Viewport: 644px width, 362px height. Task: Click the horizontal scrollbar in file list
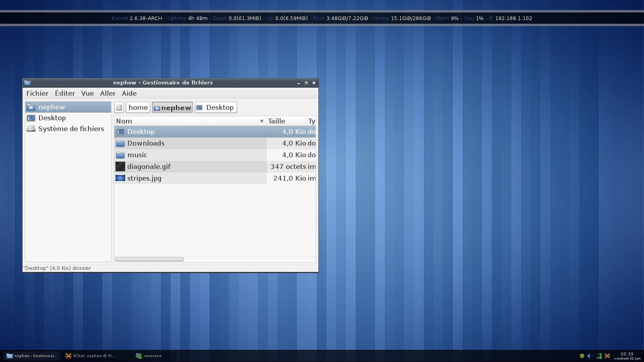149,259
